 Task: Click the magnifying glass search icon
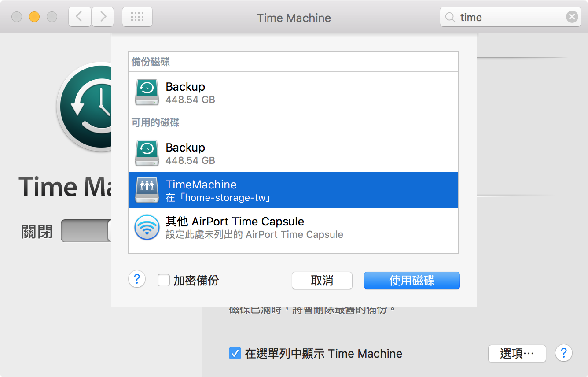(x=450, y=17)
